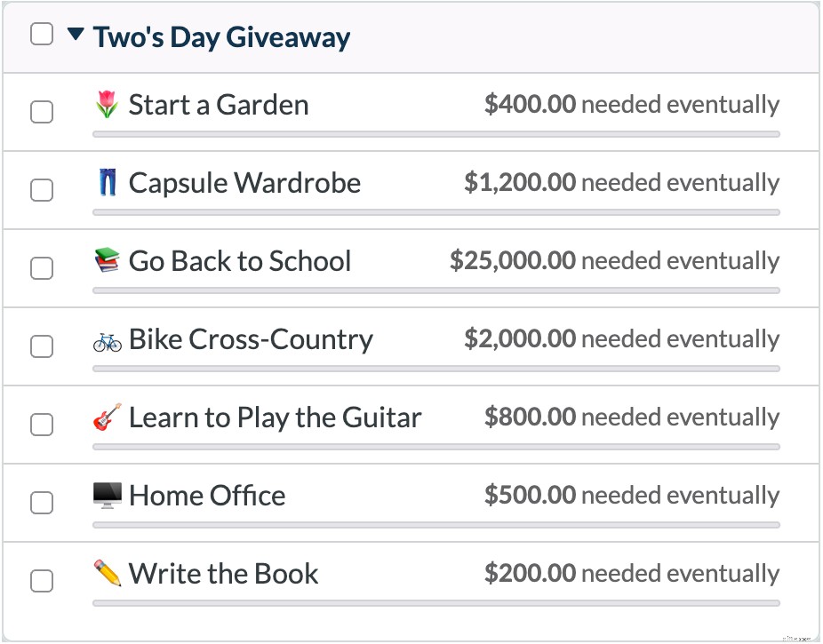Image resolution: width=823 pixels, height=644 pixels.
Task: Click the tulip icon beside Start a Garden
Action: pos(106,104)
